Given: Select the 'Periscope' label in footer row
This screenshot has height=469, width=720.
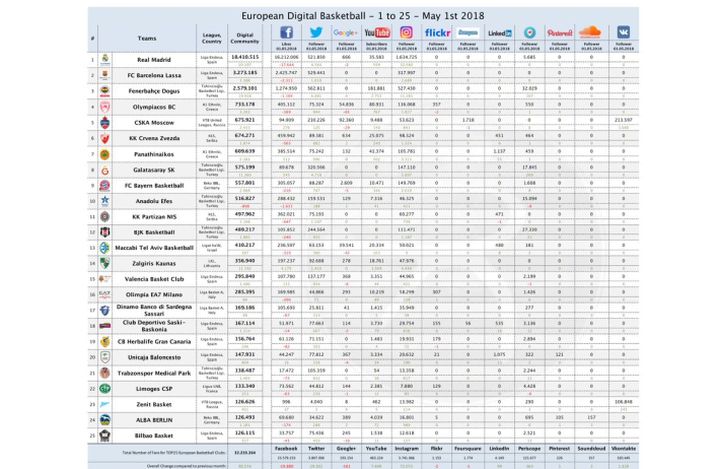Looking at the screenshot, I should (529, 448).
